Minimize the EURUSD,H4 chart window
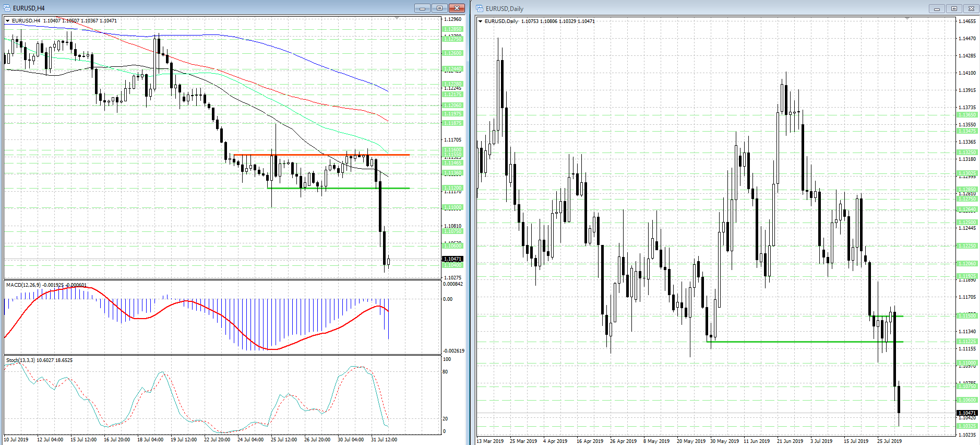 coord(422,8)
